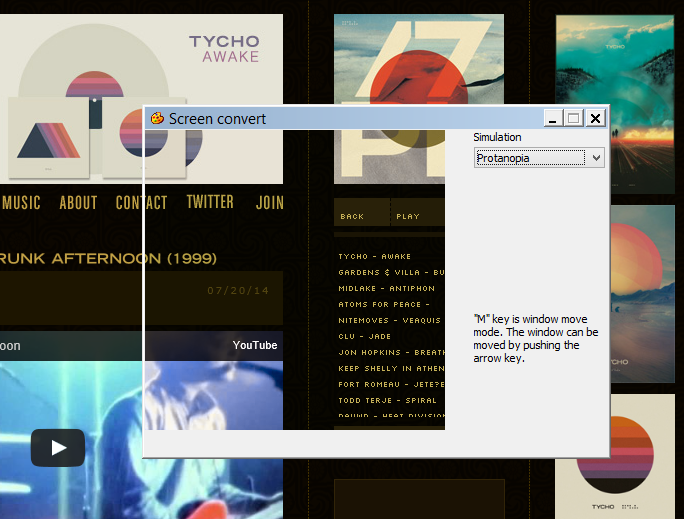Open the JOIN menu item on website
This screenshot has width=684, height=519.
tap(270, 202)
